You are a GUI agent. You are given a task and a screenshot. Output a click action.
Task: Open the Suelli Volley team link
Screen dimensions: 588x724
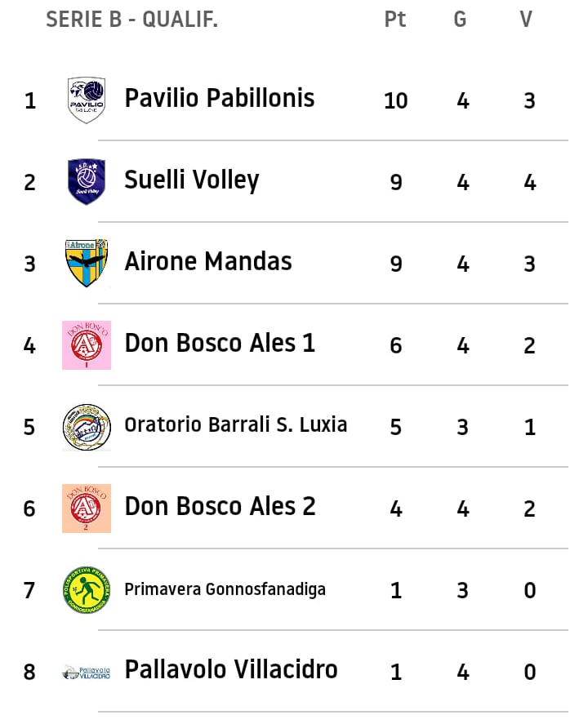point(191,180)
